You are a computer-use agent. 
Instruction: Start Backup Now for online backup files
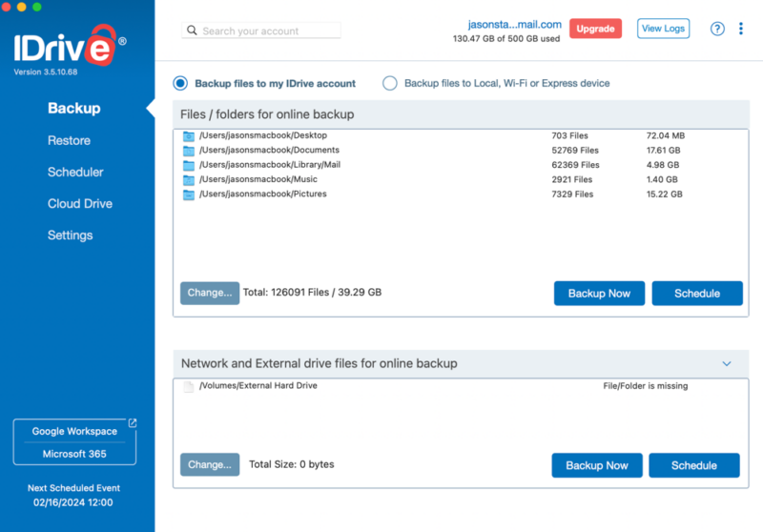pyautogui.click(x=599, y=294)
